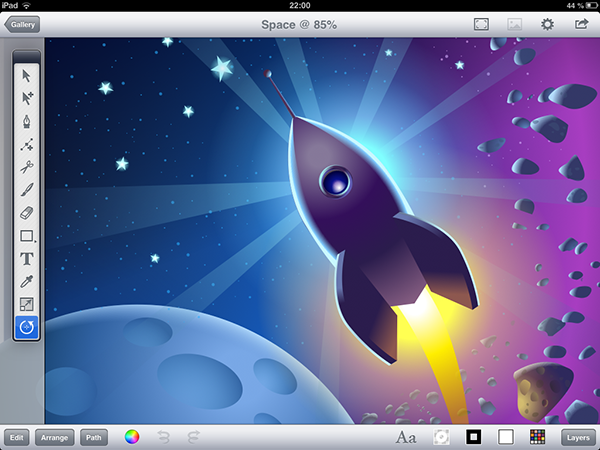
Task: Open the Edit menu
Action: 16,437
